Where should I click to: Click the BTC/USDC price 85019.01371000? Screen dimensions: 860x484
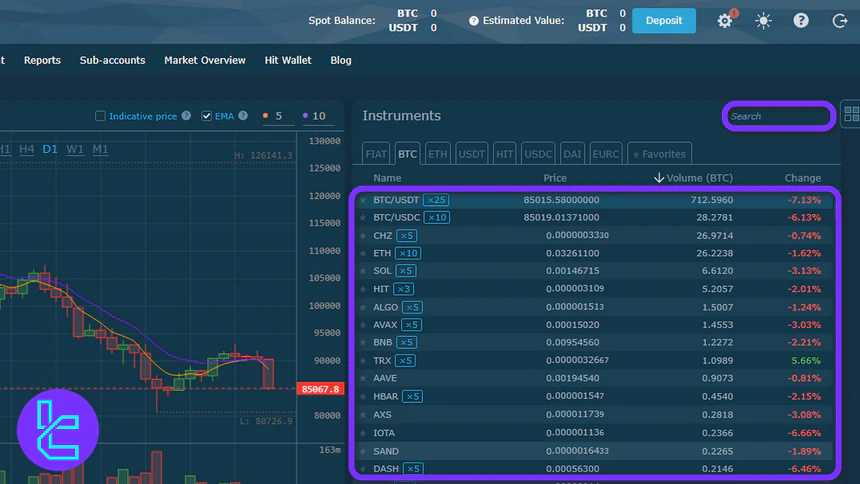pyautogui.click(x=561, y=218)
